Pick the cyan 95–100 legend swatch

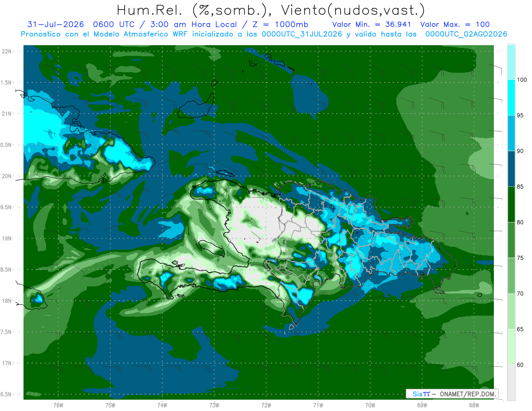[x=511, y=98]
